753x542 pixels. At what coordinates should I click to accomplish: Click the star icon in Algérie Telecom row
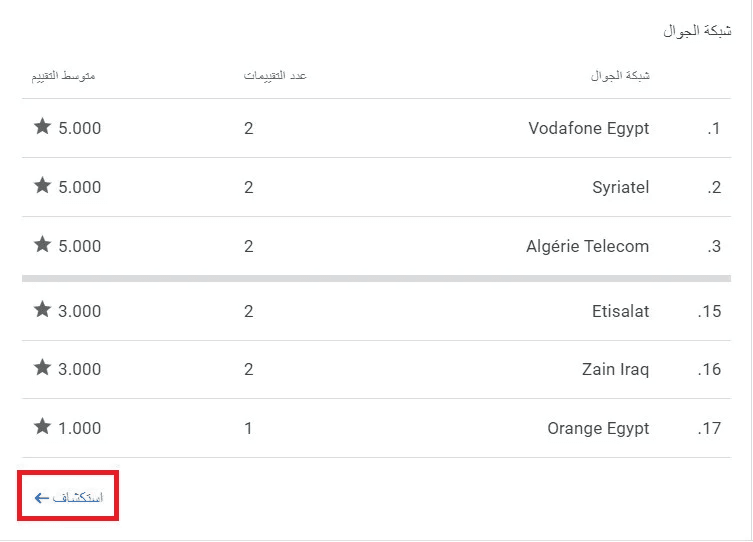[x=42, y=245]
